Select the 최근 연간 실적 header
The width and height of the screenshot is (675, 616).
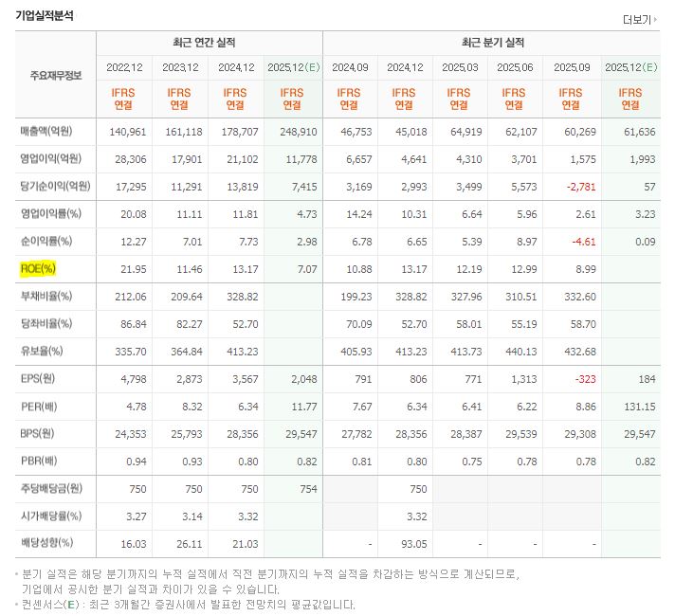(204, 43)
